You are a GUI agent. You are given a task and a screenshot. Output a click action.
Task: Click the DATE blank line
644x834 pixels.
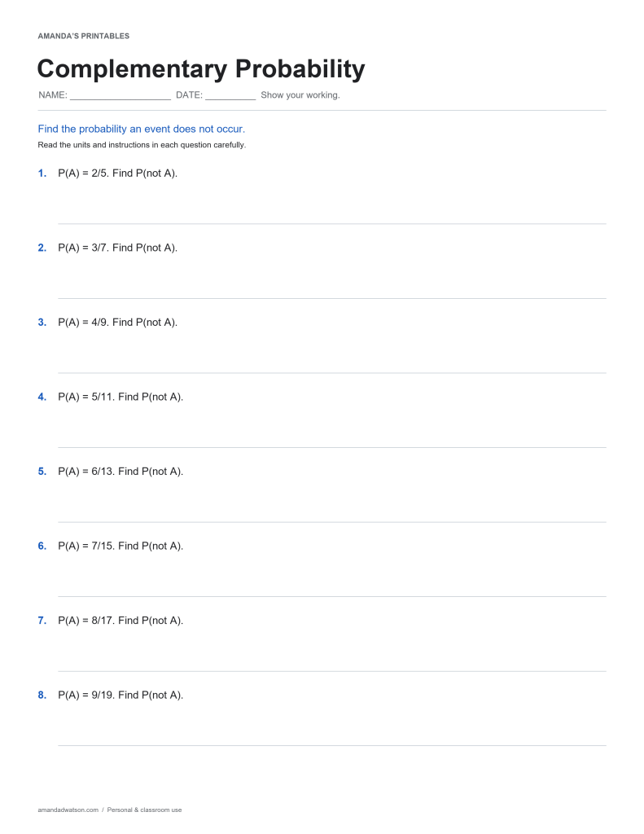(230, 96)
